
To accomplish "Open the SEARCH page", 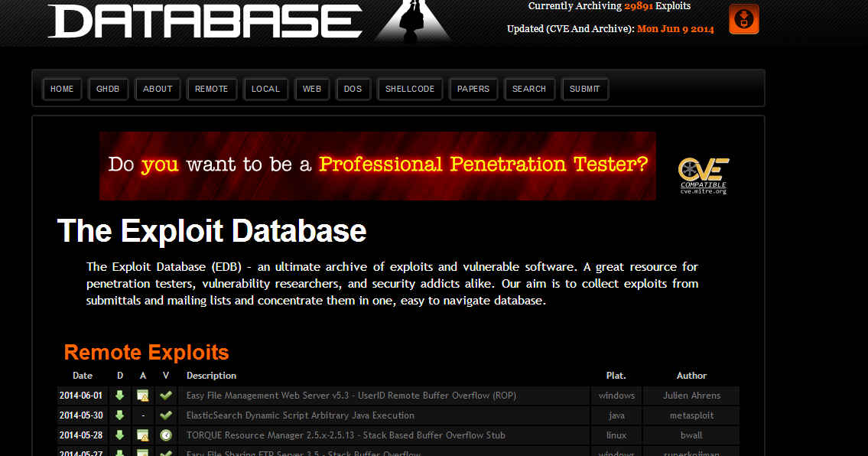I will tap(529, 89).
